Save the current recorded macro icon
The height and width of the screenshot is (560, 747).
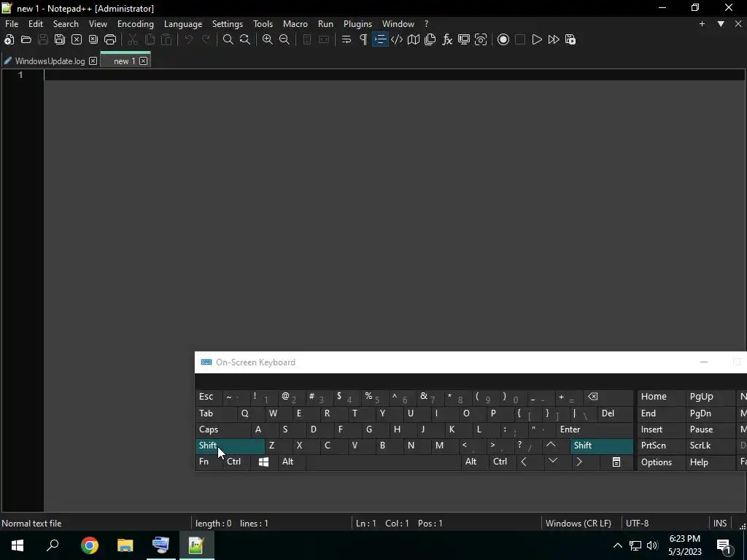tap(570, 39)
